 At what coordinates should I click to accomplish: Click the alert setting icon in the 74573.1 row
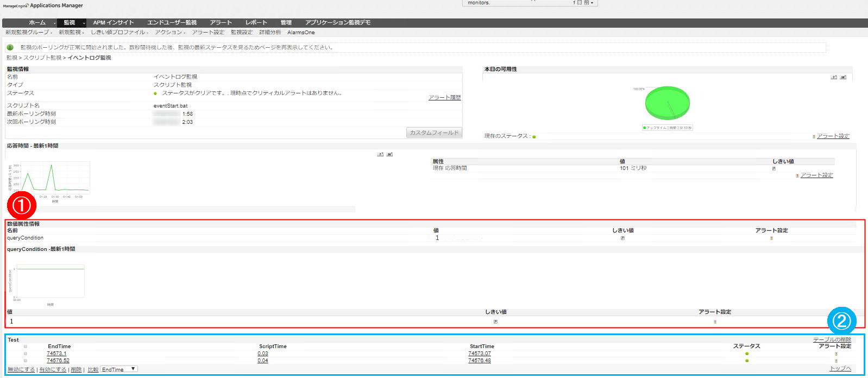click(x=836, y=354)
